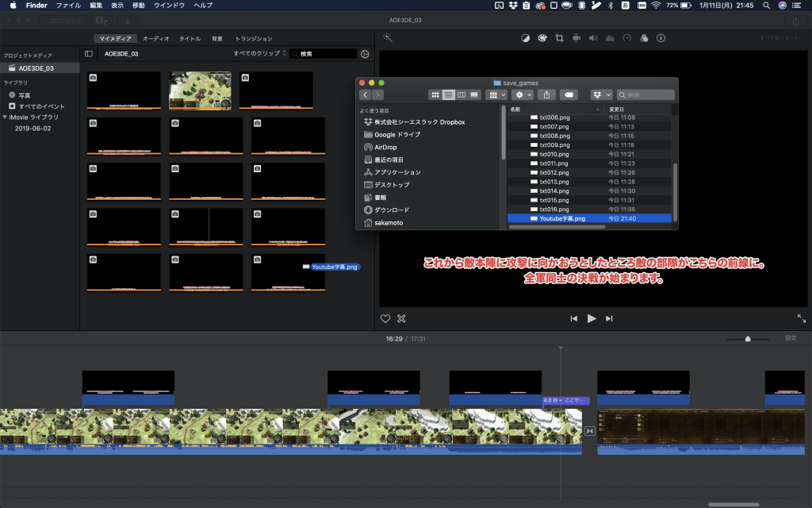Click the timeline horizontal scrollbar
The width and height of the screenshot is (812, 508).
pos(733,504)
